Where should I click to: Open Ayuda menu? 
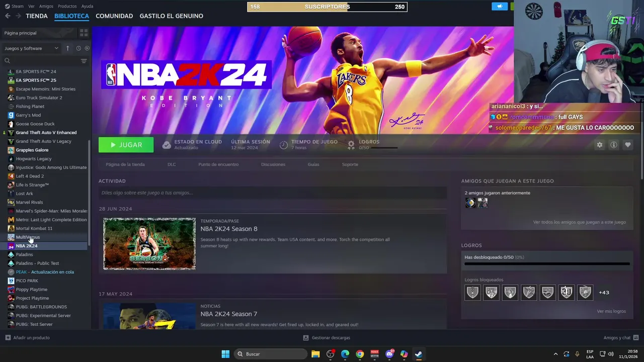coord(87,6)
